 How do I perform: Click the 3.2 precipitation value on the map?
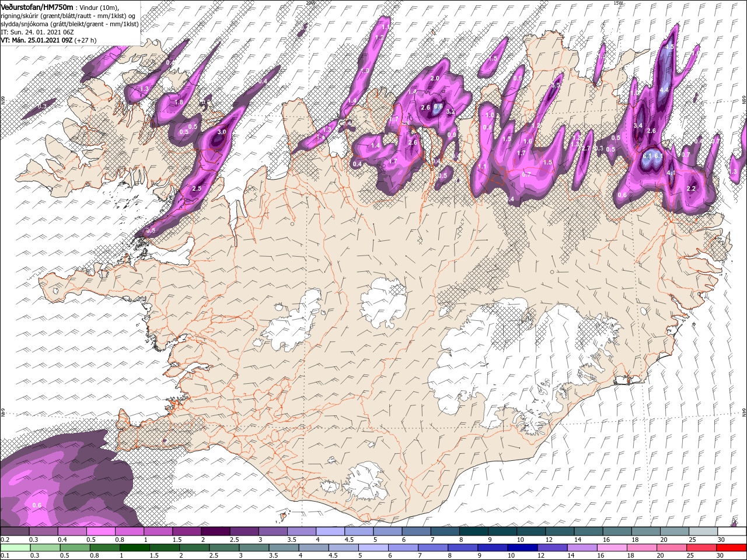point(450,111)
